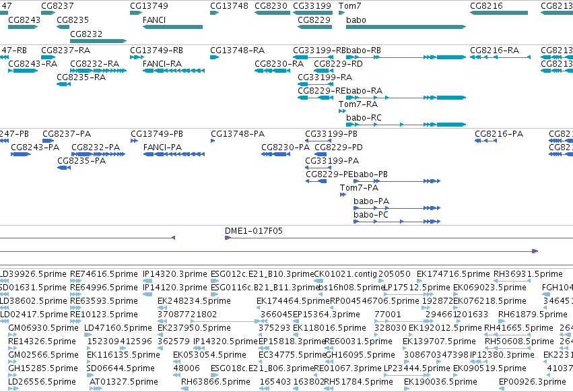573x392 pixels.
Task: Select transcript CG8232-RA
Action: tap(98, 71)
